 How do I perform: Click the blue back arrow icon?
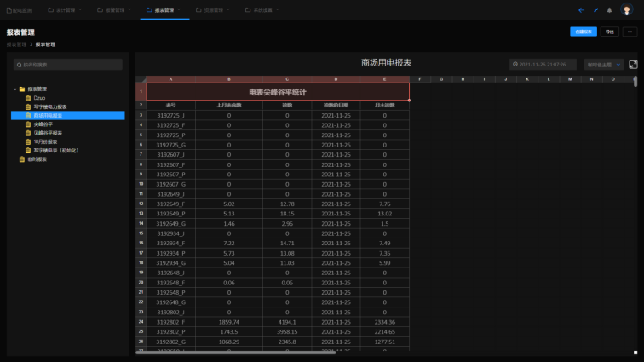pyautogui.click(x=581, y=10)
